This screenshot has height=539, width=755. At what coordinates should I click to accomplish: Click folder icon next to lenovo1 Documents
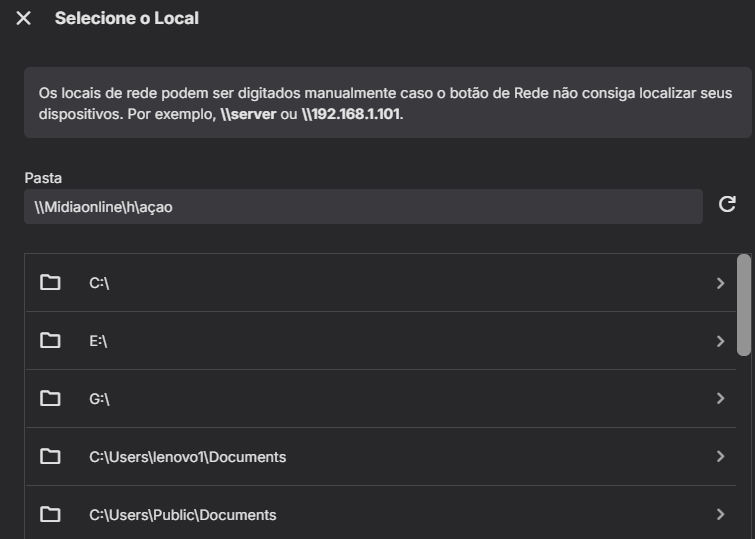[x=50, y=457]
